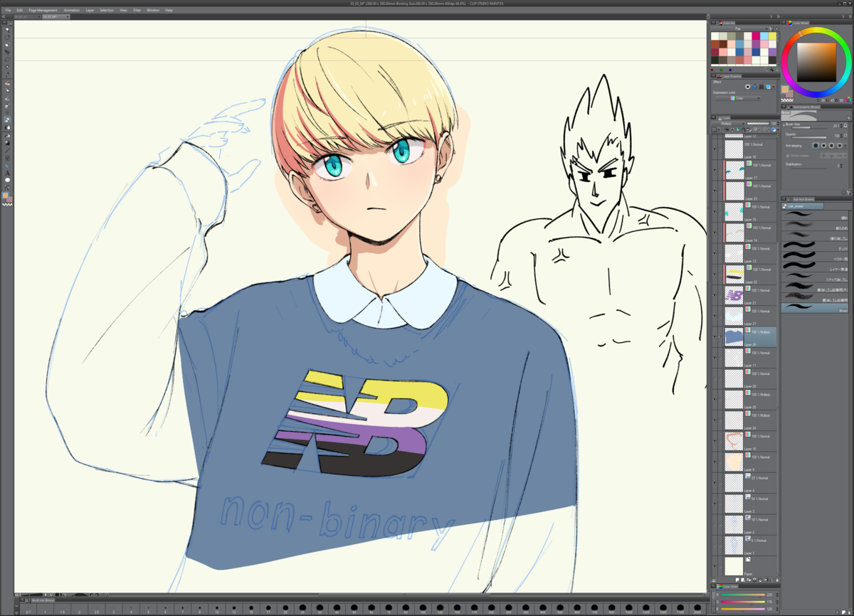This screenshot has width=854, height=616.
Task: Hide the Paper layer
Action: (715, 565)
